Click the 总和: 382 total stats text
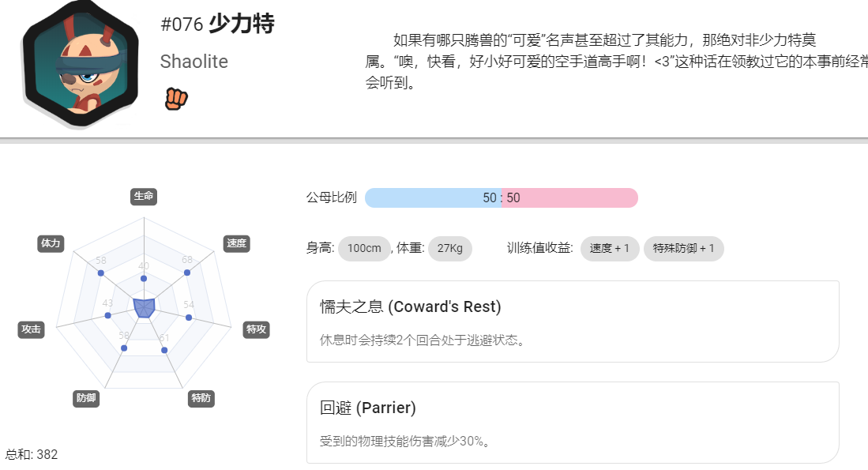Screen dimensions: 868x470 click(x=32, y=454)
